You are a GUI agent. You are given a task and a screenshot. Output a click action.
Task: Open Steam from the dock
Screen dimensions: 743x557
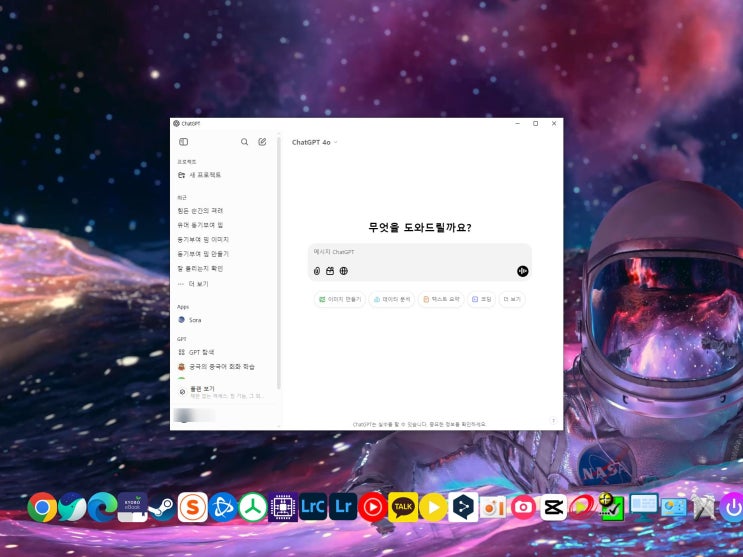click(x=162, y=508)
